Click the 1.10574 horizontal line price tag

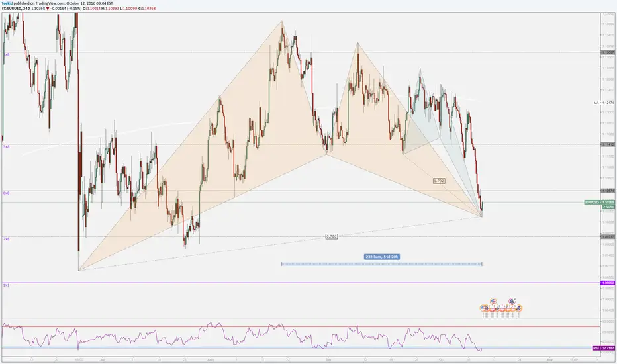[x=608, y=191]
